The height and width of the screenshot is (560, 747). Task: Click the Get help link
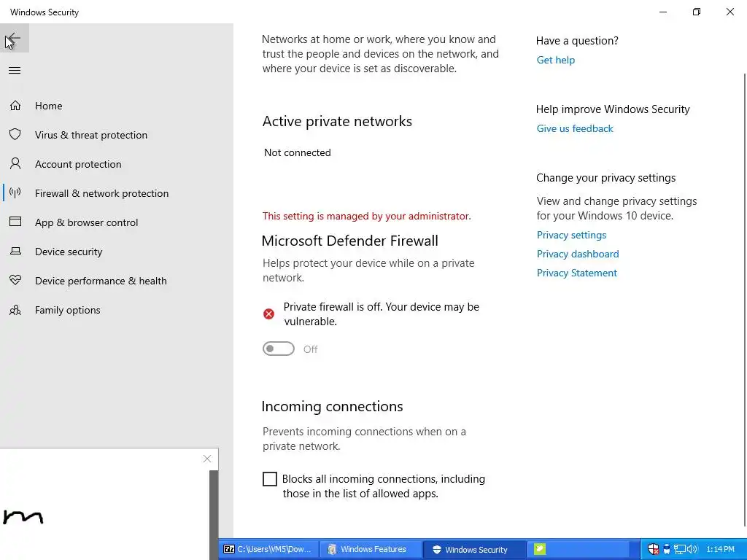(x=555, y=60)
